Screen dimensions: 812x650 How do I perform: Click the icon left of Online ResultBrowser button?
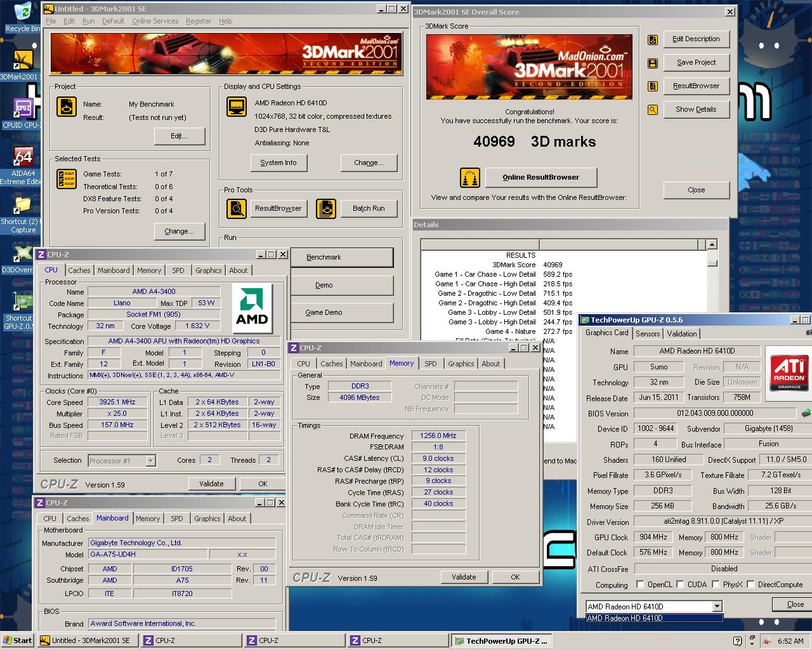(x=470, y=177)
